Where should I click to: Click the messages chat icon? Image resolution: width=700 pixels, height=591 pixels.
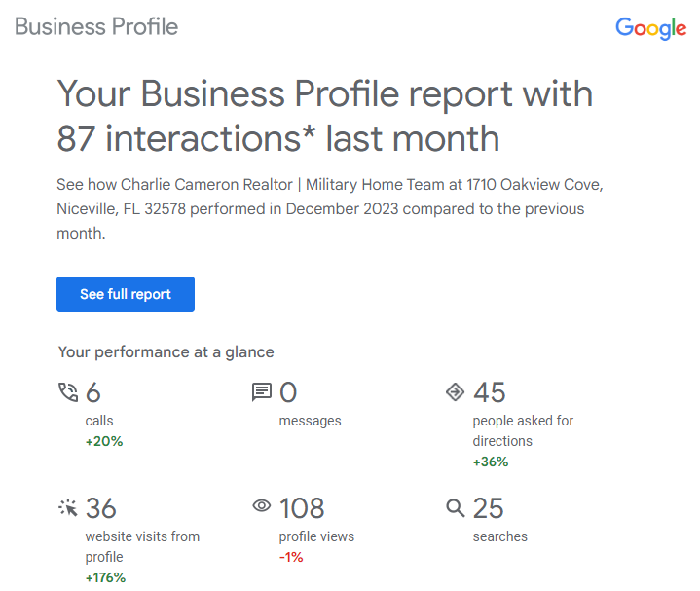tap(262, 392)
